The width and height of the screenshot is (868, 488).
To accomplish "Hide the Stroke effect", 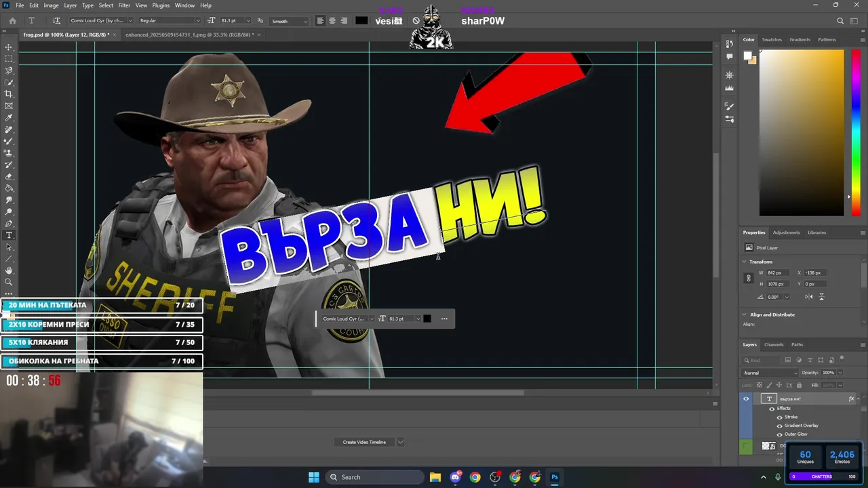I will 779,417.
